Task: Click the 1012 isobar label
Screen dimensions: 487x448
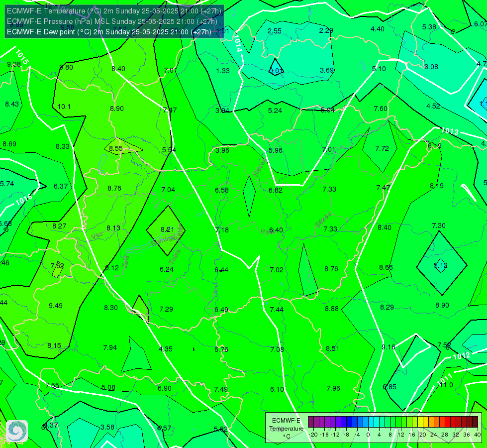Action: [x=462, y=356]
